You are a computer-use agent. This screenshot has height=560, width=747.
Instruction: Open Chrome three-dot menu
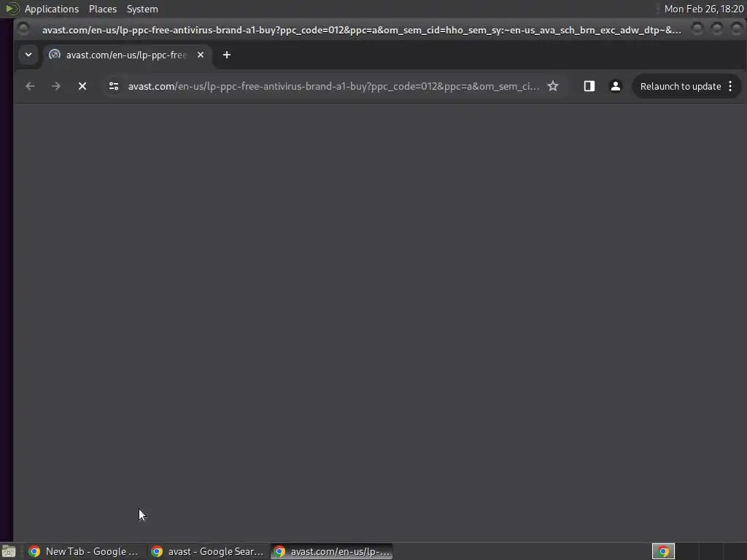730,86
